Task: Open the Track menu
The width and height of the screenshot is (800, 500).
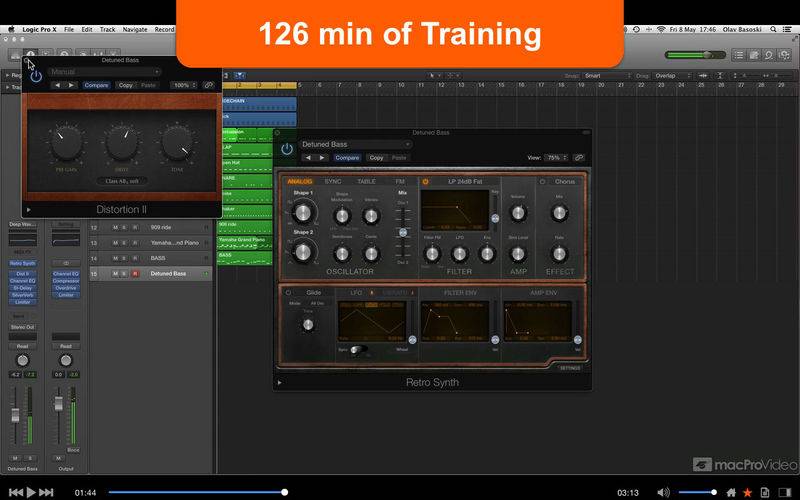Action: pos(107,30)
